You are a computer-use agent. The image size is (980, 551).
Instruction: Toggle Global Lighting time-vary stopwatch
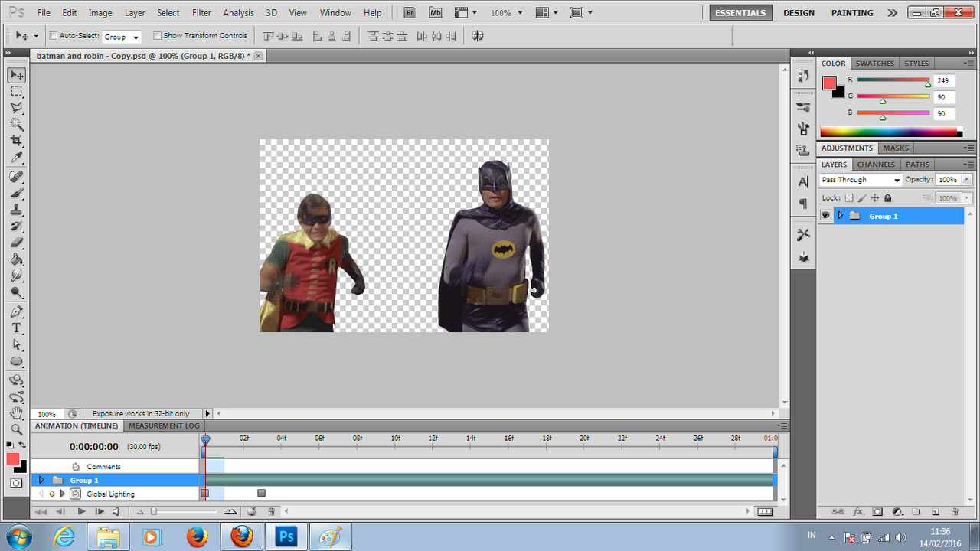click(x=75, y=494)
